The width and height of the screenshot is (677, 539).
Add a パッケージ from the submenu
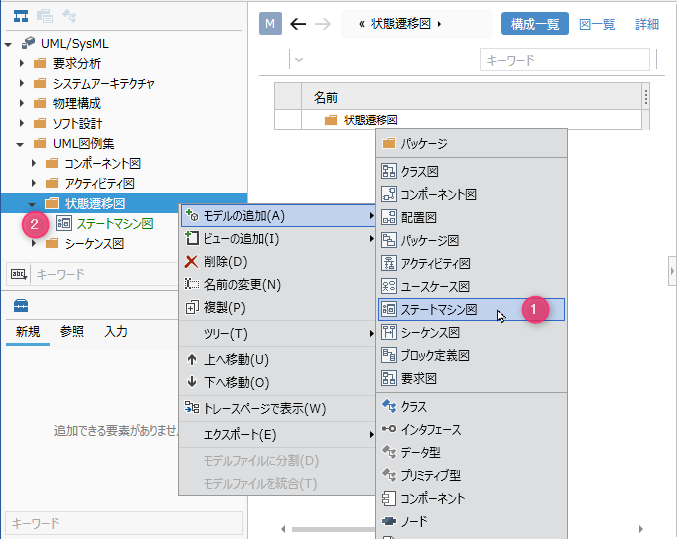click(x=471, y=143)
